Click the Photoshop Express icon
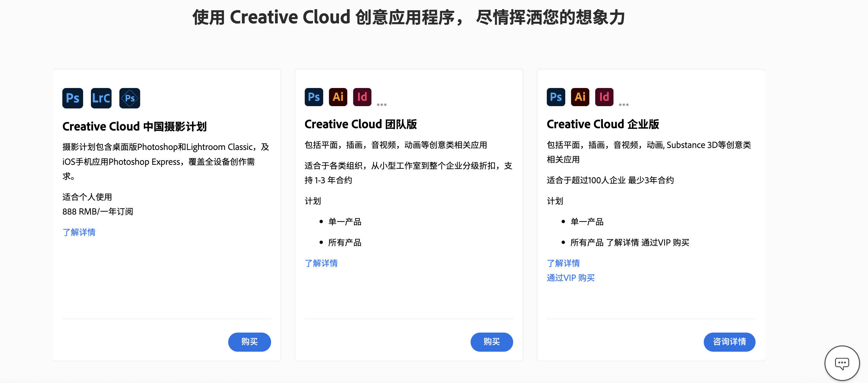The height and width of the screenshot is (383, 868). click(x=129, y=98)
